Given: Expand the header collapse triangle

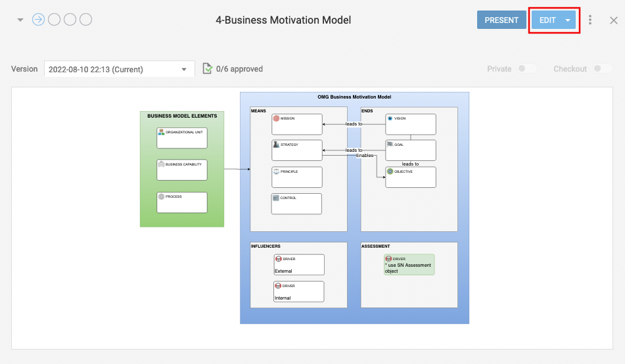Looking at the screenshot, I should coord(20,20).
